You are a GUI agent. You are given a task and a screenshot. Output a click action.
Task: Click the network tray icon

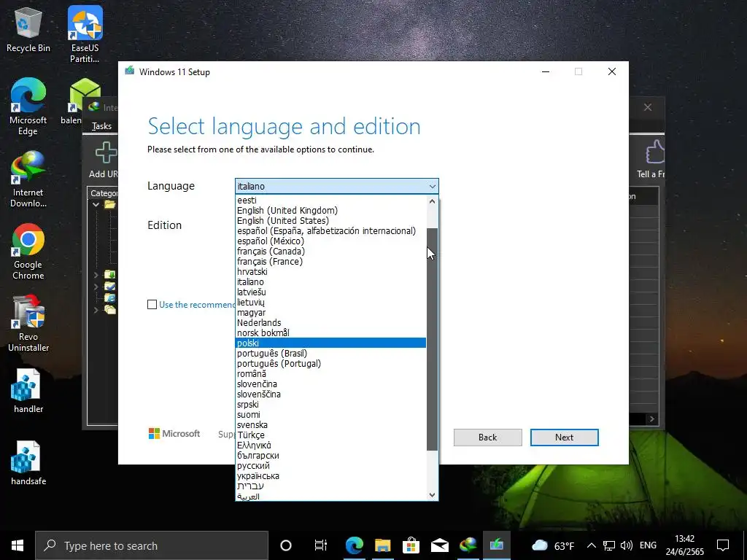609,545
